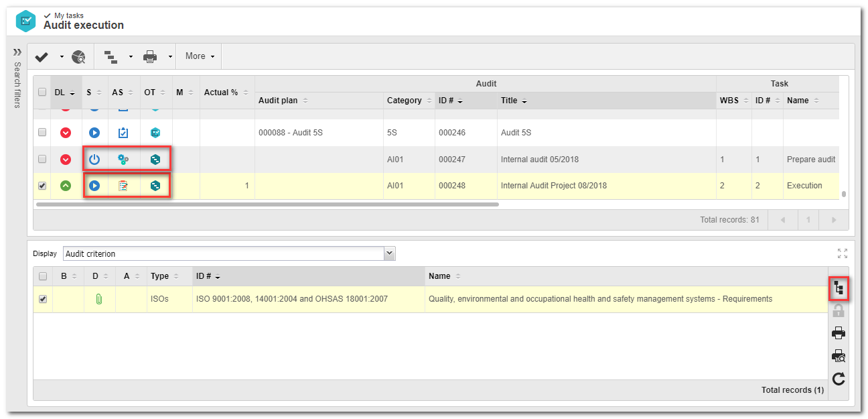Open the structure icon's dropdown arrow

[131, 57]
